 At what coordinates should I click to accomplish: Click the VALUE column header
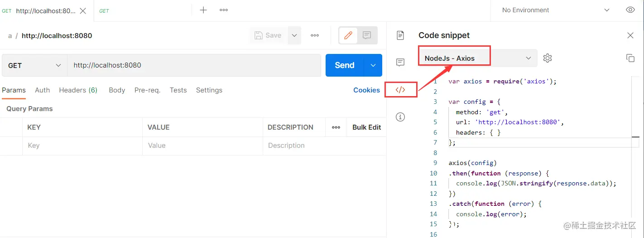[x=159, y=127]
